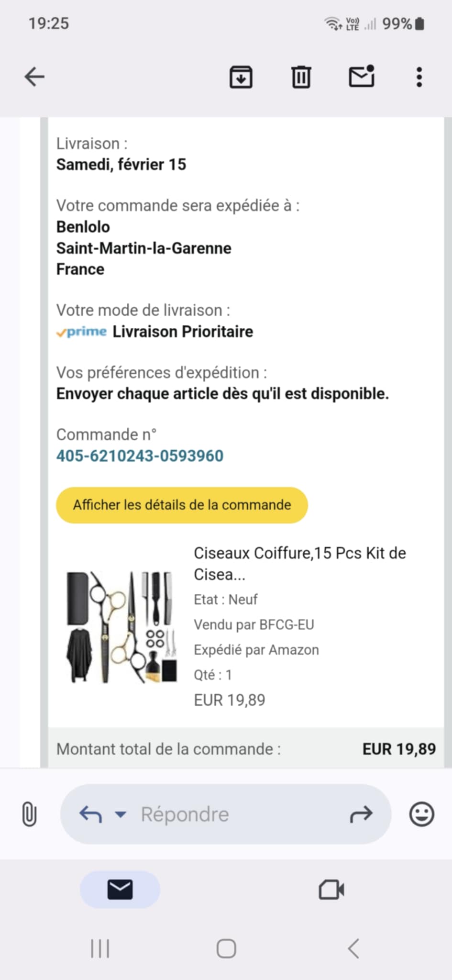Tap the scissors kit product thumbnail
This screenshot has width=452, height=980.
[121, 627]
